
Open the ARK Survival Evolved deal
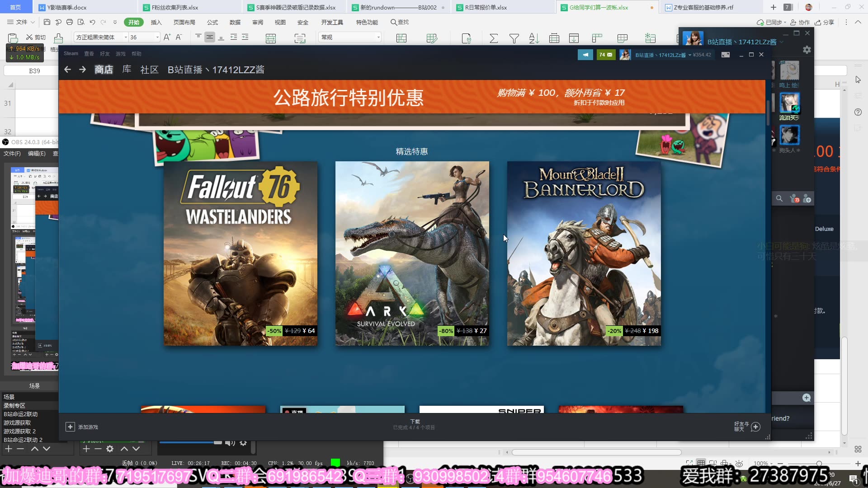click(412, 253)
